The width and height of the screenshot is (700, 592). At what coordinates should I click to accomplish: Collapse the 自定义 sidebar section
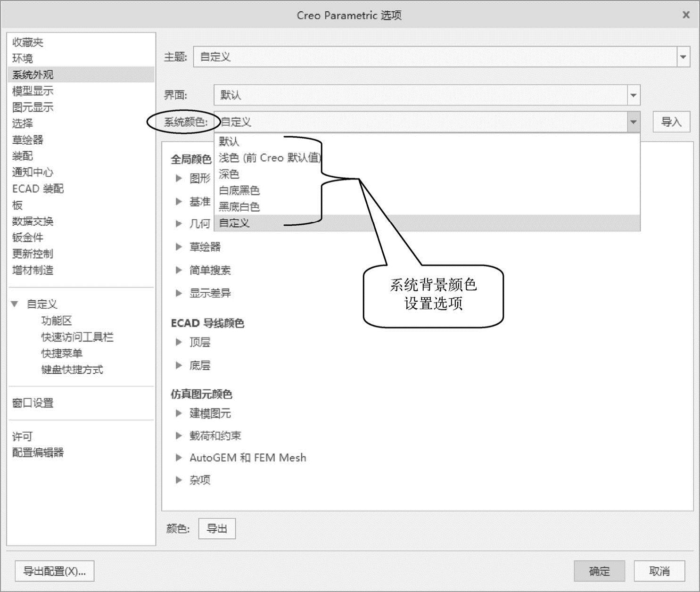15,304
